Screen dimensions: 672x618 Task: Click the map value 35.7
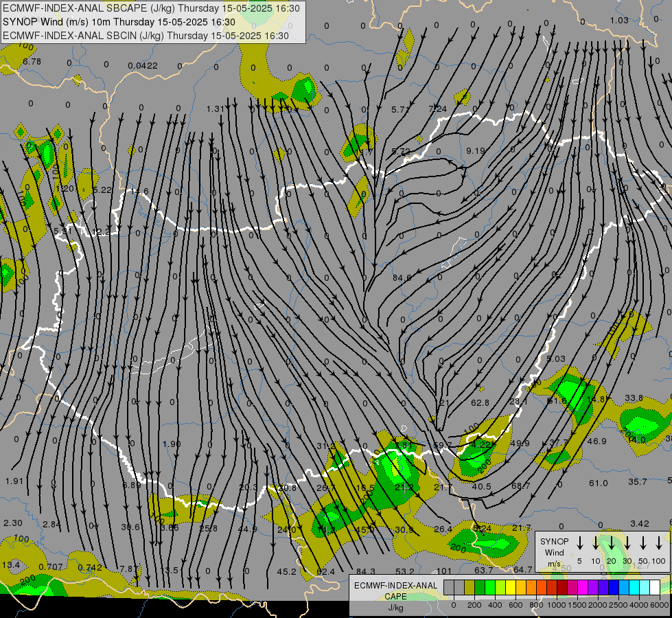[638, 481]
